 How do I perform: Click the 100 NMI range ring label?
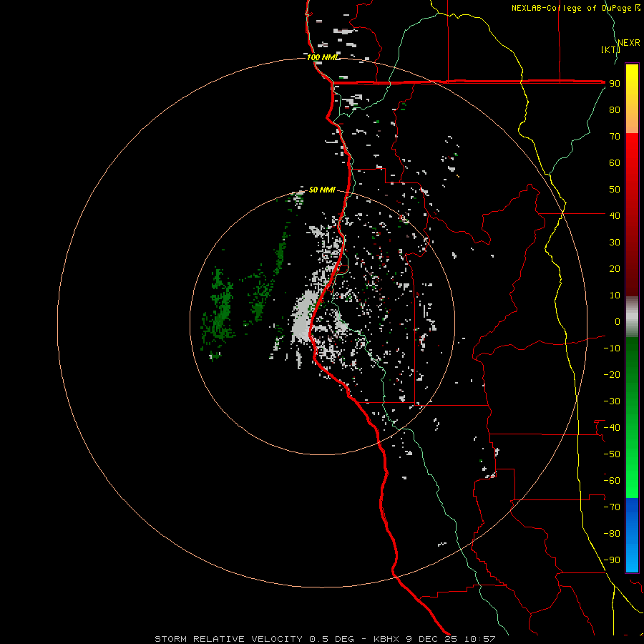(323, 57)
